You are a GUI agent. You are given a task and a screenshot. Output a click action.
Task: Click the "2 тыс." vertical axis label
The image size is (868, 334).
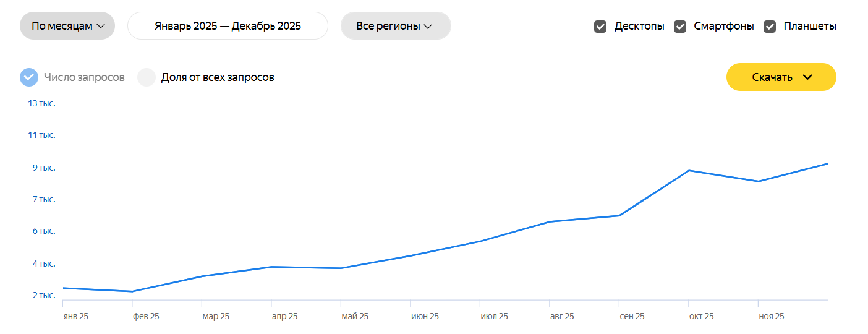pyautogui.click(x=44, y=295)
